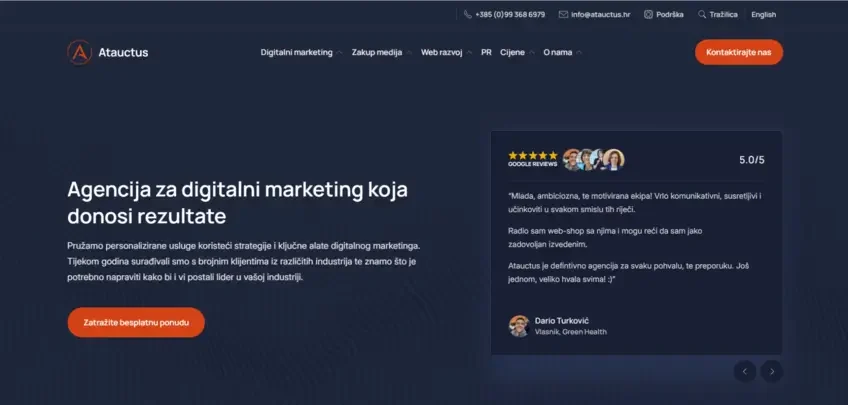The image size is (848, 405).
Task: Open the Podrška link
Action: 670,15
